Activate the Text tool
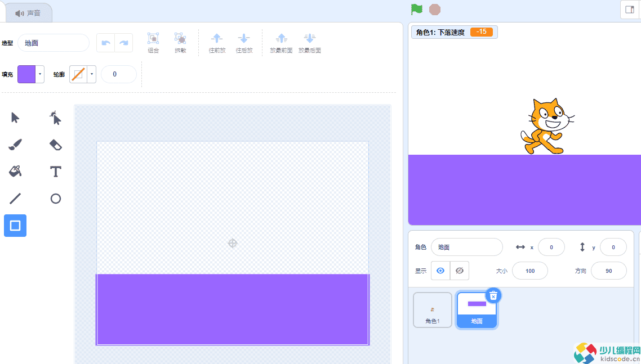The image size is (641, 364). pos(56,172)
